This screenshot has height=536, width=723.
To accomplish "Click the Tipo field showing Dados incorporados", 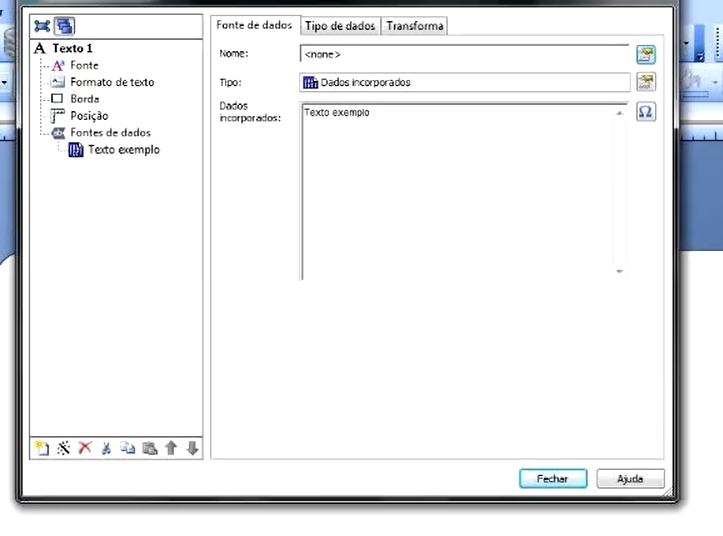I will (465, 83).
